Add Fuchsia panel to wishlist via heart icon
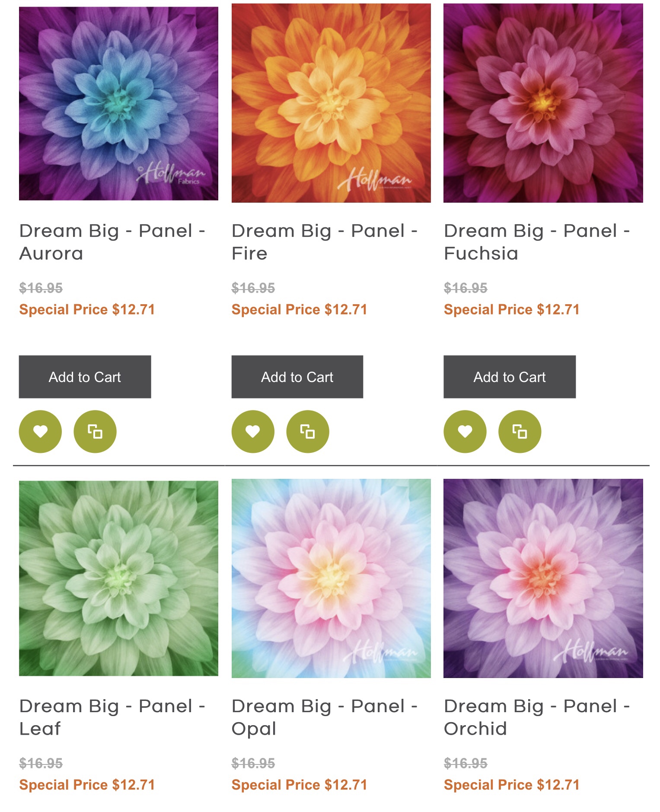The width and height of the screenshot is (660, 812). (465, 431)
